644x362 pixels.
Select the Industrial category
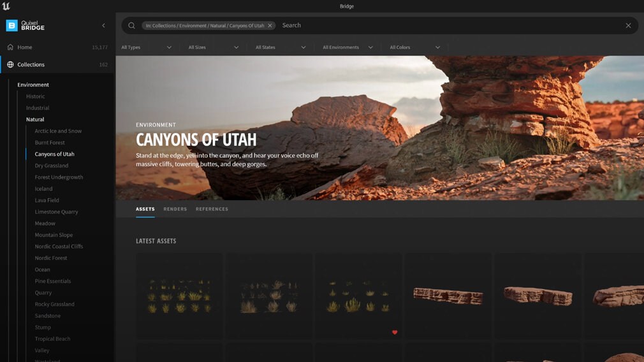pyautogui.click(x=38, y=108)
